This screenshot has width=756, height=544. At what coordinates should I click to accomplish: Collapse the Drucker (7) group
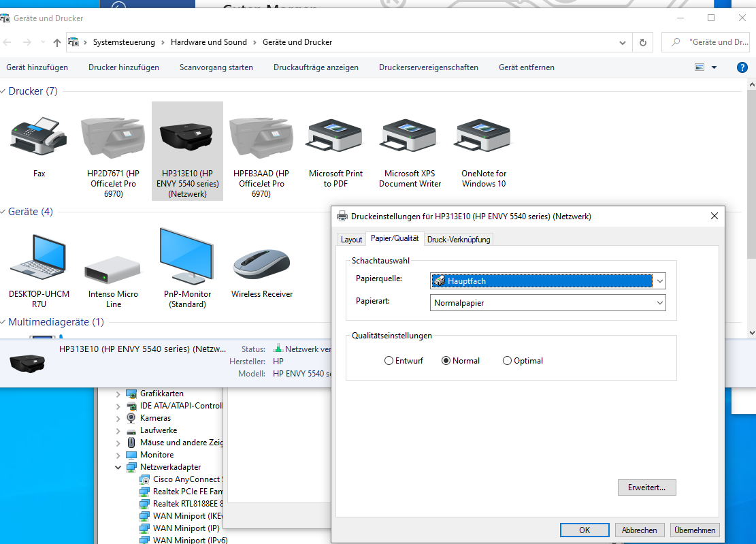pyautogui.click(x=3, y=91)
